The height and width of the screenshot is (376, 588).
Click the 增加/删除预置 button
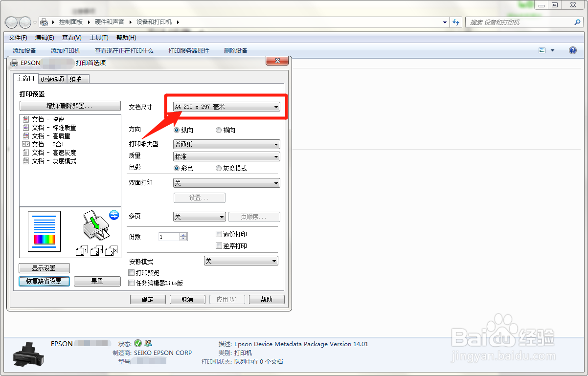tap(70, 106)
